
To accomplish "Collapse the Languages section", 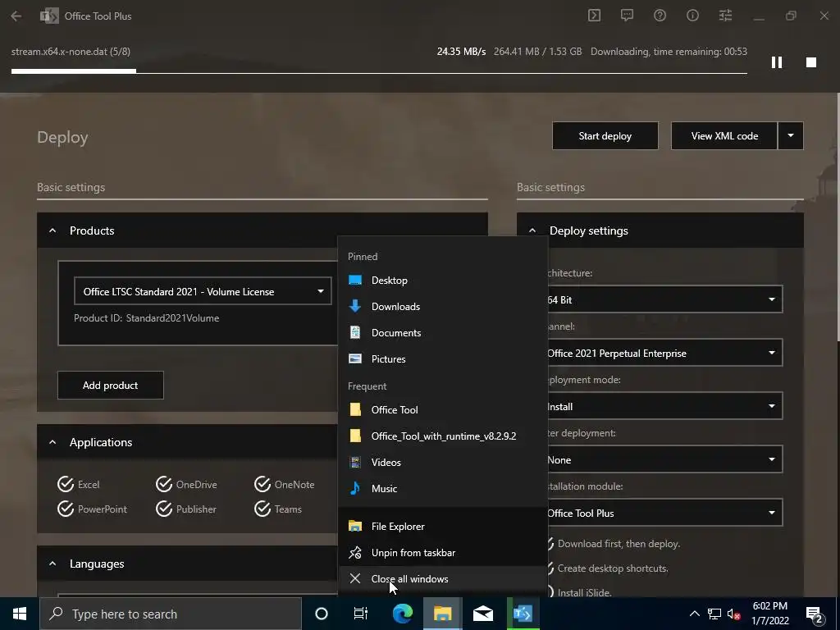I will coord(52,564).
